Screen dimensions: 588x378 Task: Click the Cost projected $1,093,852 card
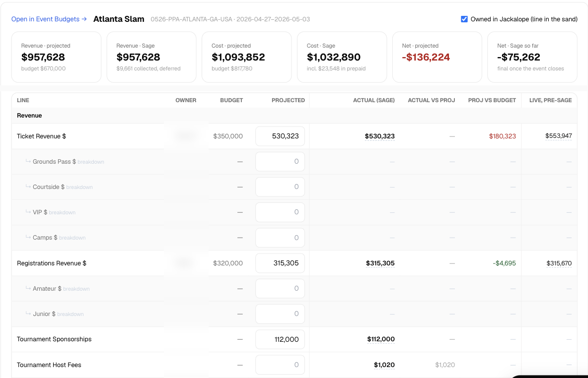click(247, 57)
